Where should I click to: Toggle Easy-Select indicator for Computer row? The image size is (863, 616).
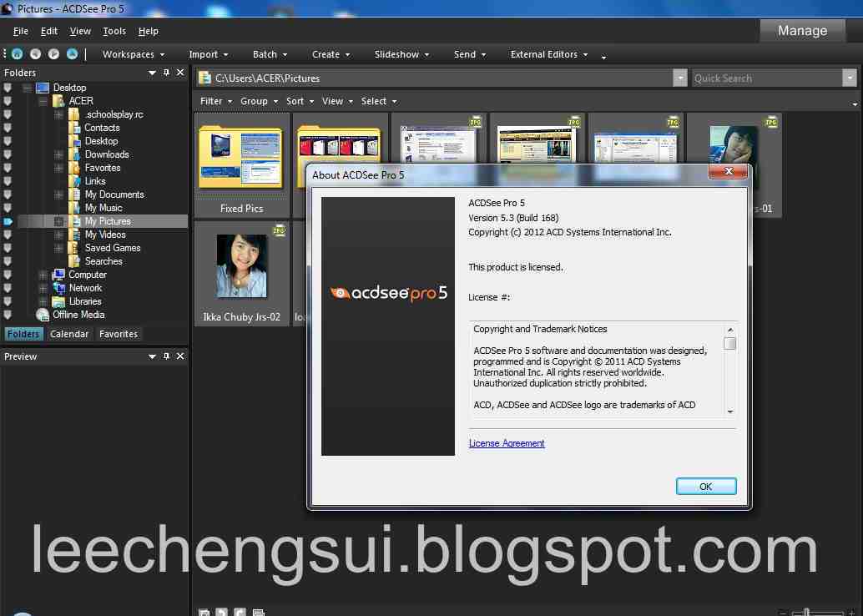tap(8, 275)
